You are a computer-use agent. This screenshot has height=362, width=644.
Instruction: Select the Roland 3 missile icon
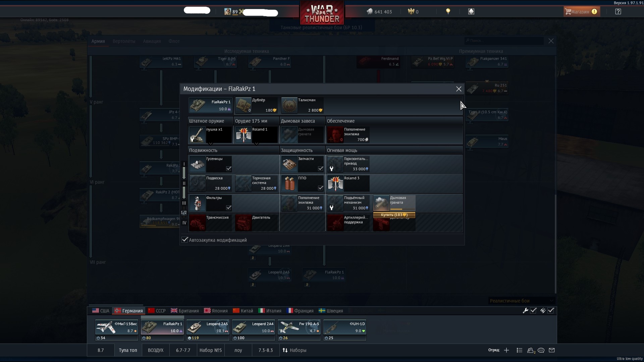(335, 184)
